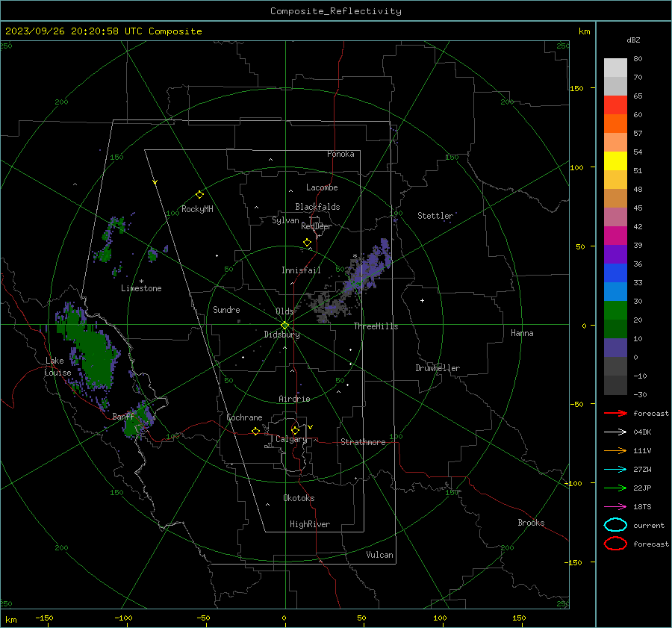Click the ThreeHills label
The image size is (672, 628).
click(x=376, y=326)
